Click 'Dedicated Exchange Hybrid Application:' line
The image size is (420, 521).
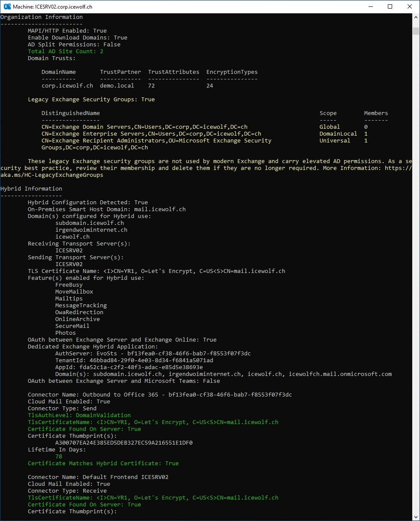(93, 347)
